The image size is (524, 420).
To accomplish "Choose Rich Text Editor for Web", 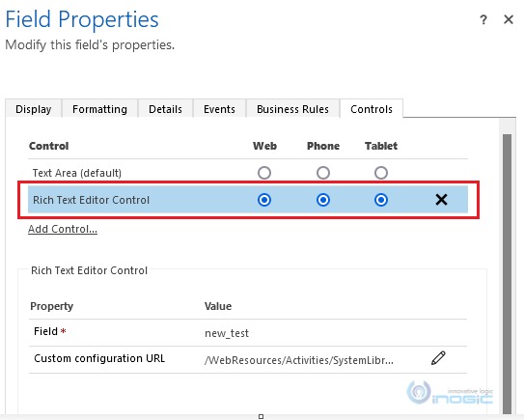I will (264, 200).
